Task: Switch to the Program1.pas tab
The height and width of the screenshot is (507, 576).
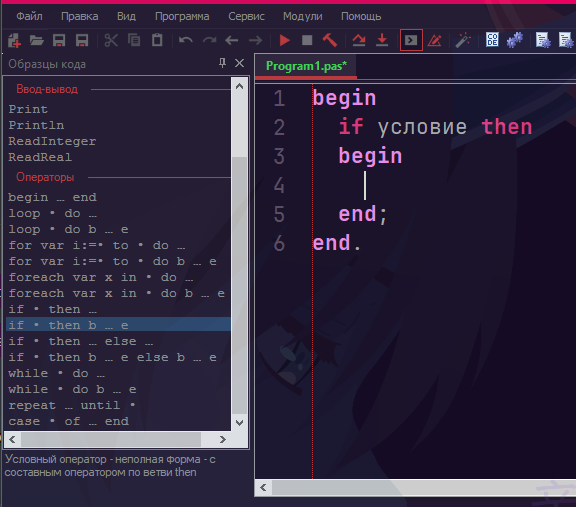Action: coord(306,66)
